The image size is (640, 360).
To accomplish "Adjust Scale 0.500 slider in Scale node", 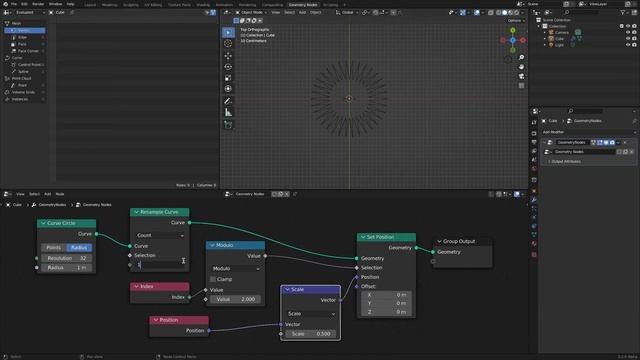I will click(x=311, y=334).
